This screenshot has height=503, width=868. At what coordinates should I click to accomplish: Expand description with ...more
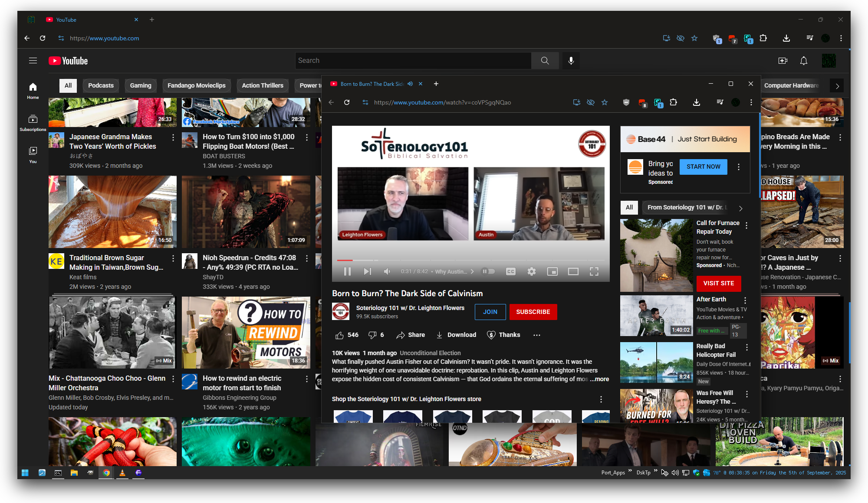pyautogui.click(x=599, y=379)
